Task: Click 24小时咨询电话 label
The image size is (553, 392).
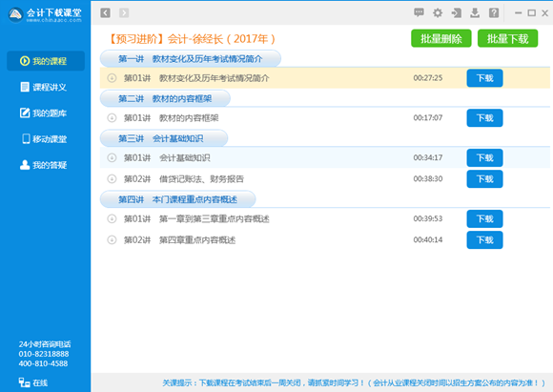Action: (45, 344)
